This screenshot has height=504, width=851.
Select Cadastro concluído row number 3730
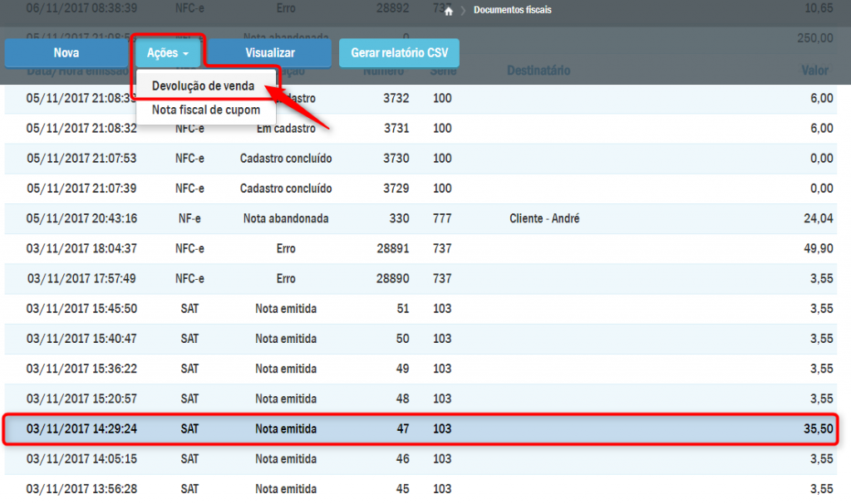[x=420, y=159]
